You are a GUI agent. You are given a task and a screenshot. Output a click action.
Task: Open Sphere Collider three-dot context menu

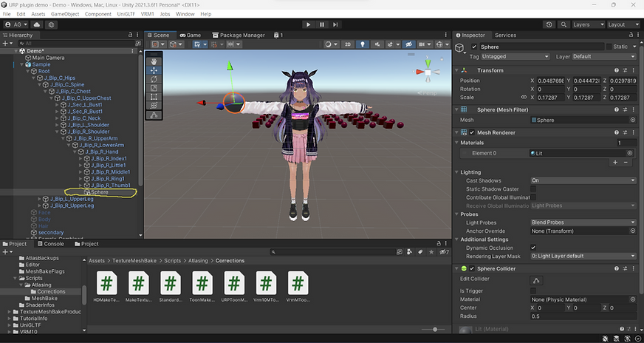pyautogui.click(x=633, y=268)
